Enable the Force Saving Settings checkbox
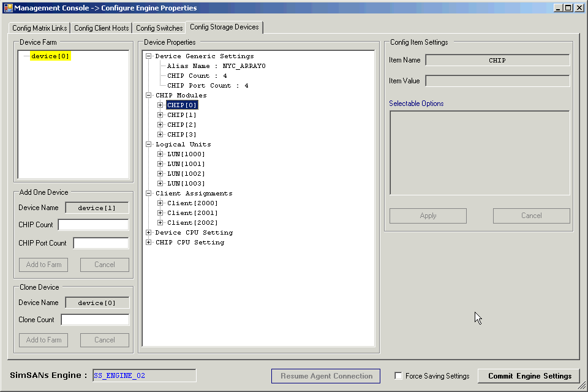Screen dimensions: 588x392 (398, 375)
